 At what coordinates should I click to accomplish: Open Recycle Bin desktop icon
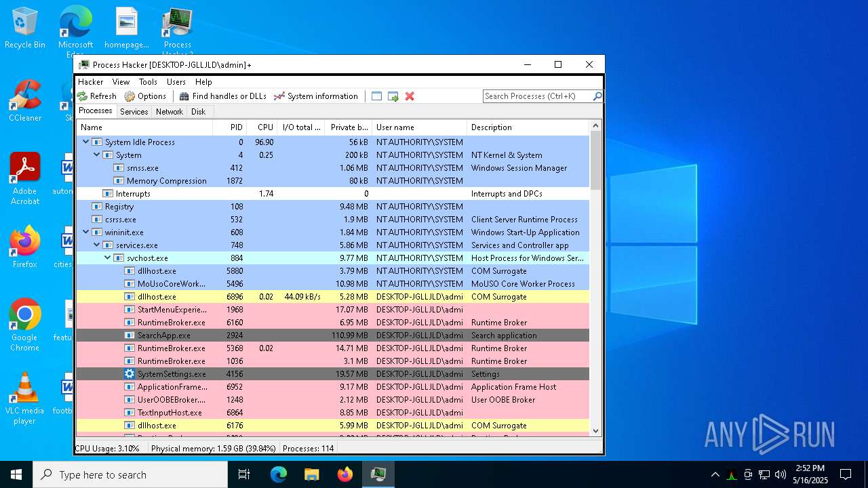coord(25,28)
